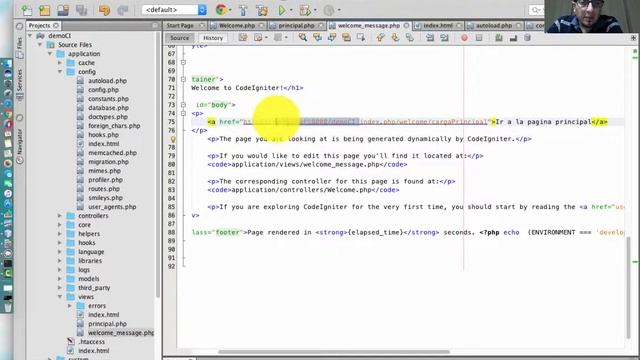The height and width of the screenshot is (360, 640).
Task: Click the Shift Line Right icon
Action: (444, 38)
